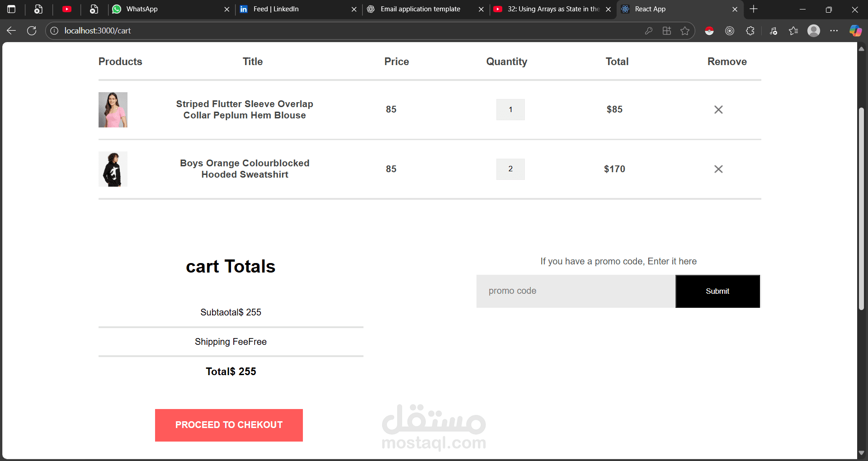
Task: Select the React App tab
Action: click(679, 9)
